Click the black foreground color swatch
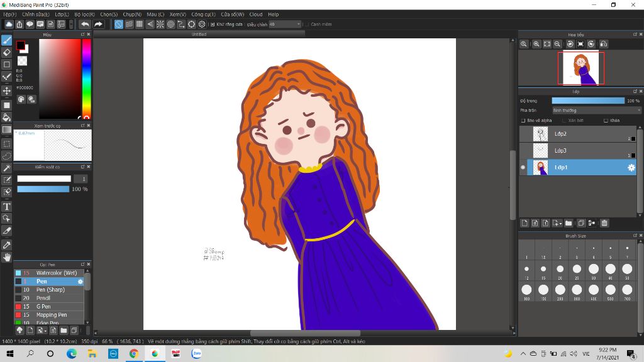 tap(21, 45)
